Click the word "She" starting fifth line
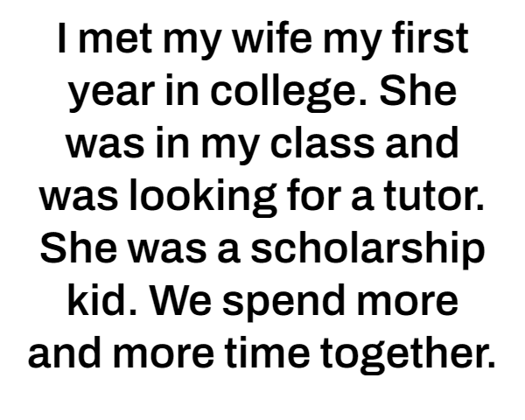 (79, 248)
